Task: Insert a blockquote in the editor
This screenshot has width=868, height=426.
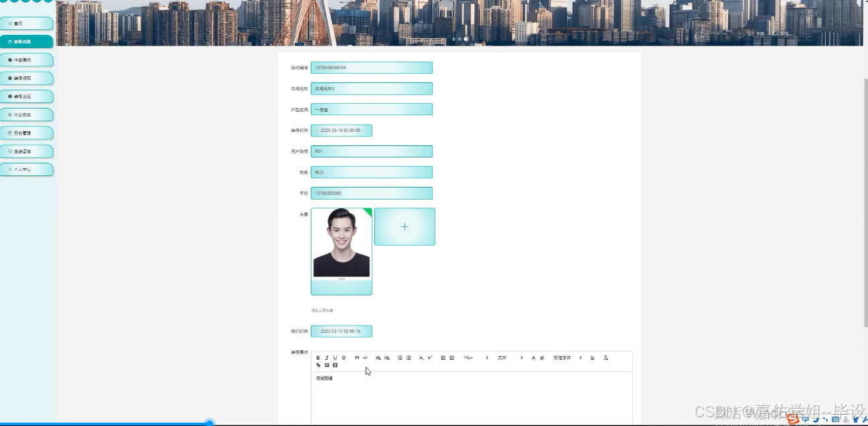Action: (357, 358)
